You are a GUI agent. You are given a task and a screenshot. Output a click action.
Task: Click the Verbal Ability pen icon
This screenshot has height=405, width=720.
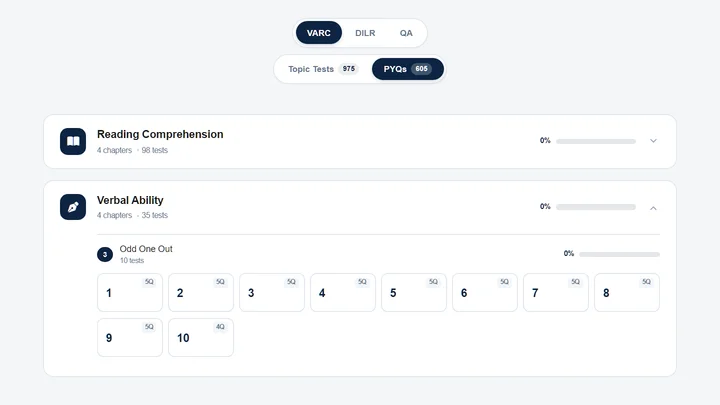(x=73, y=207)
